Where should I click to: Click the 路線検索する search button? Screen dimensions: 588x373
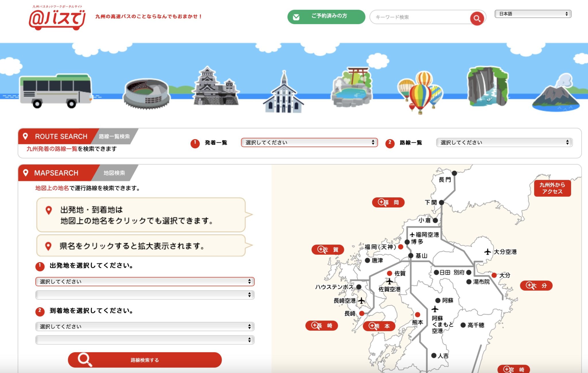coord(144,360)
